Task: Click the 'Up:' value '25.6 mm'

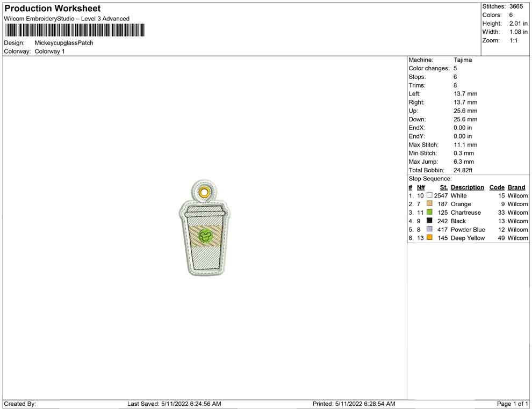Action: point(465,111)
